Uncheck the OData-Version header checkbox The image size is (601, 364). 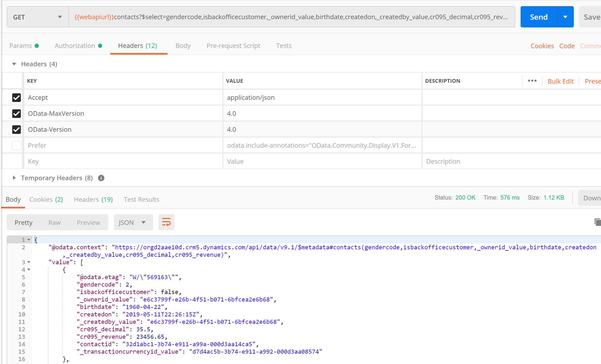(x=17, y=130)
